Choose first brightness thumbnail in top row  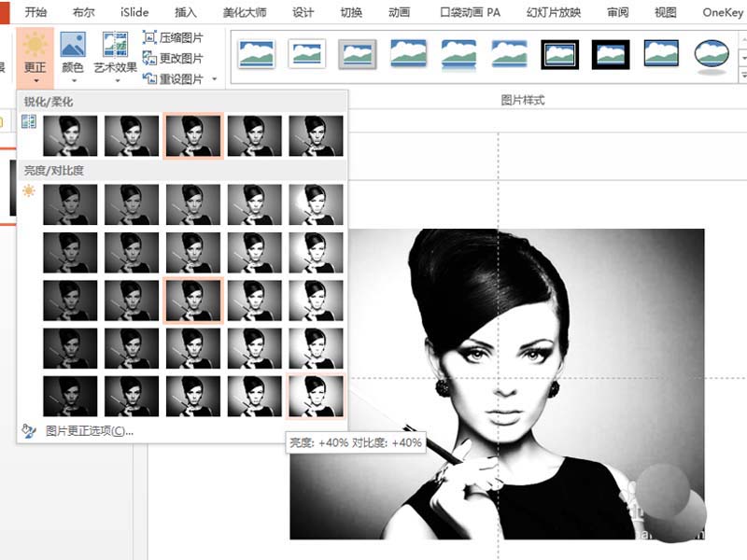(x=70, y=204)
